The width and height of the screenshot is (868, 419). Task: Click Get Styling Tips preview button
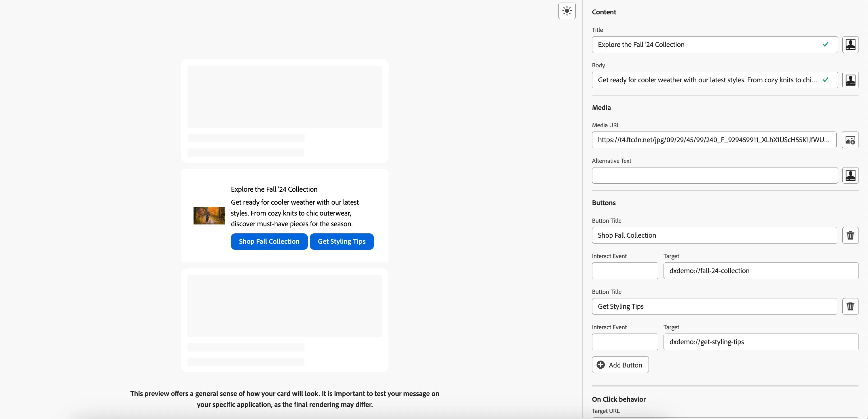341,241
